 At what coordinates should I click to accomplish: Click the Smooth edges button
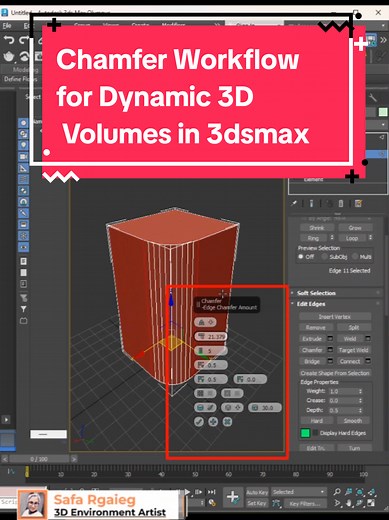pyautogui.click(x=353, y=420)
